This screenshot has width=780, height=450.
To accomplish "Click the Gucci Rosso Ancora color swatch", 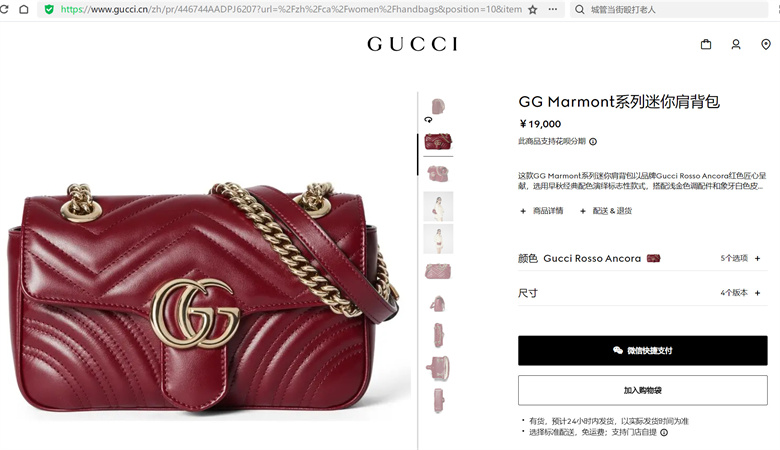I will [653, 259].
